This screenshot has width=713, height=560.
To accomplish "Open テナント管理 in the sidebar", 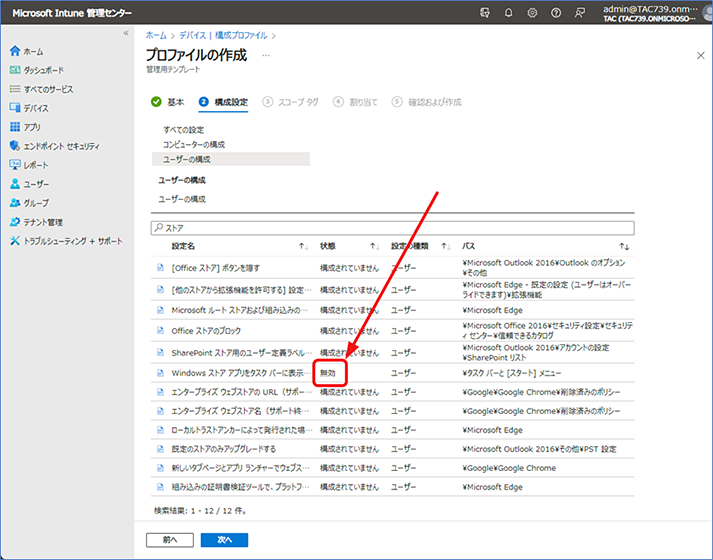I will 36,222.
